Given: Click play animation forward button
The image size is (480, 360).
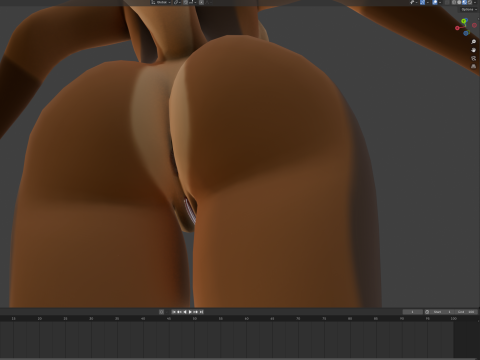Looking at the screenshot, I should click(190, 312).
